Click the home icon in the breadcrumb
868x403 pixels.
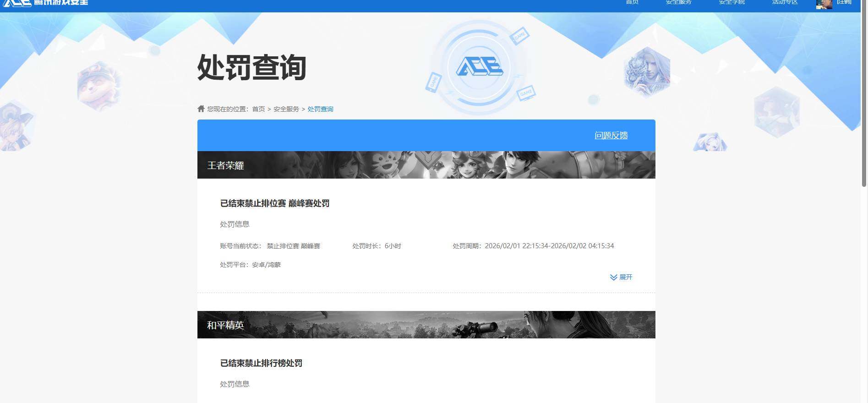(x=201, y=109)
